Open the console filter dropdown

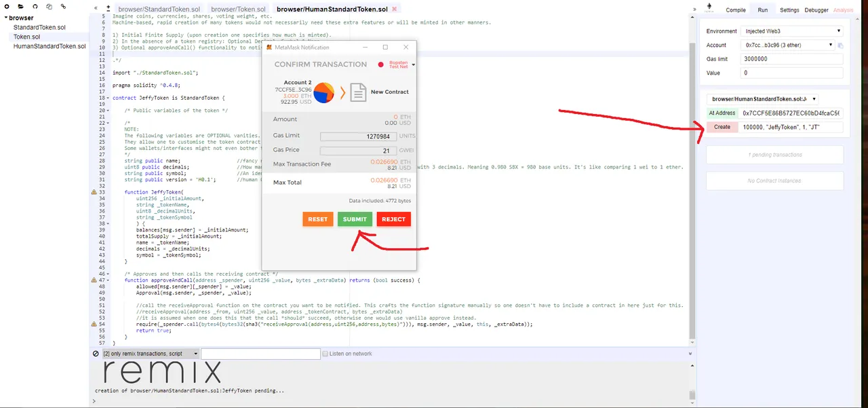[151, 354]
